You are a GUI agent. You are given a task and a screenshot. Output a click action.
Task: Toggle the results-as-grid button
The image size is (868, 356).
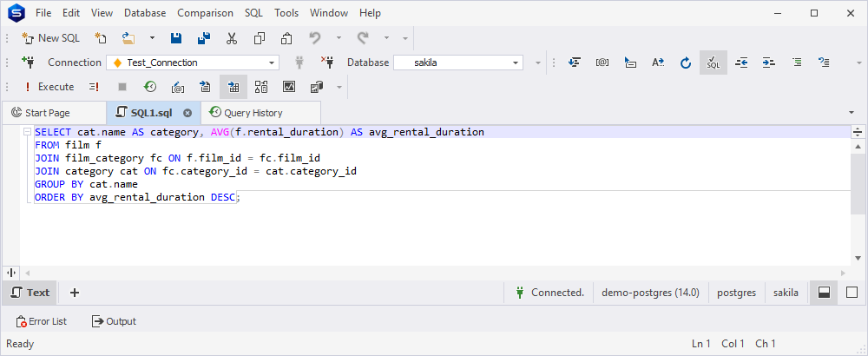coord(233,87)
